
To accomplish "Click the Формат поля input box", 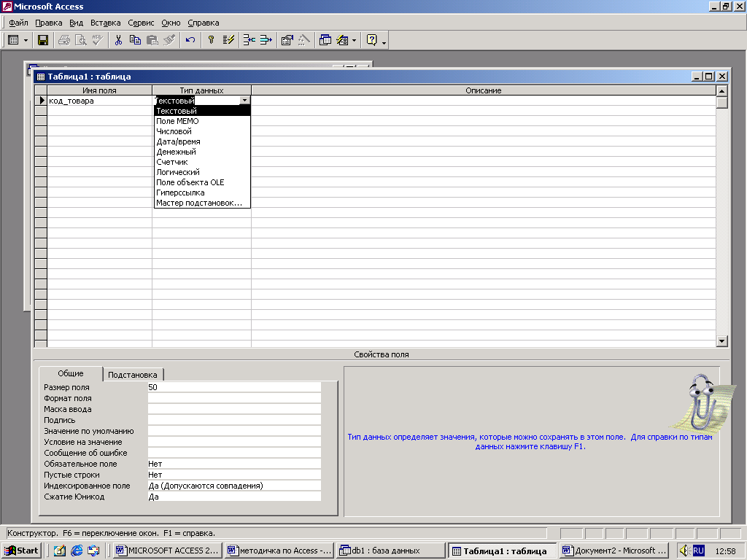I will point(234,398).
